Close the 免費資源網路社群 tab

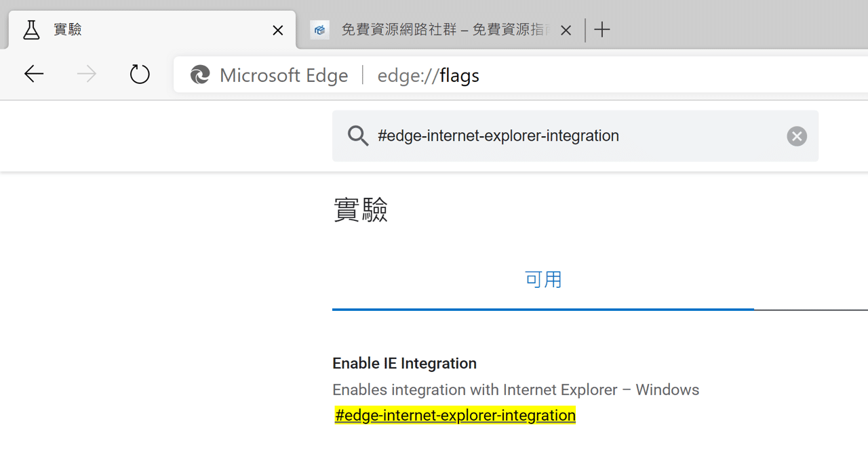point(566,29)
